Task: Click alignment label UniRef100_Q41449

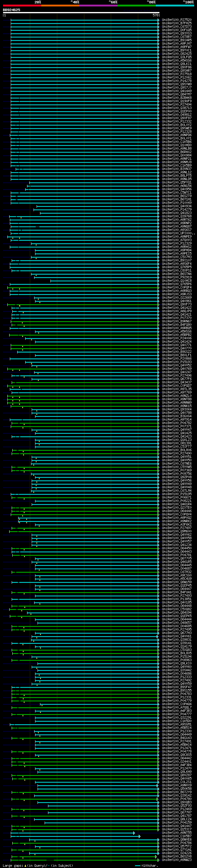Action: (177, 91)
